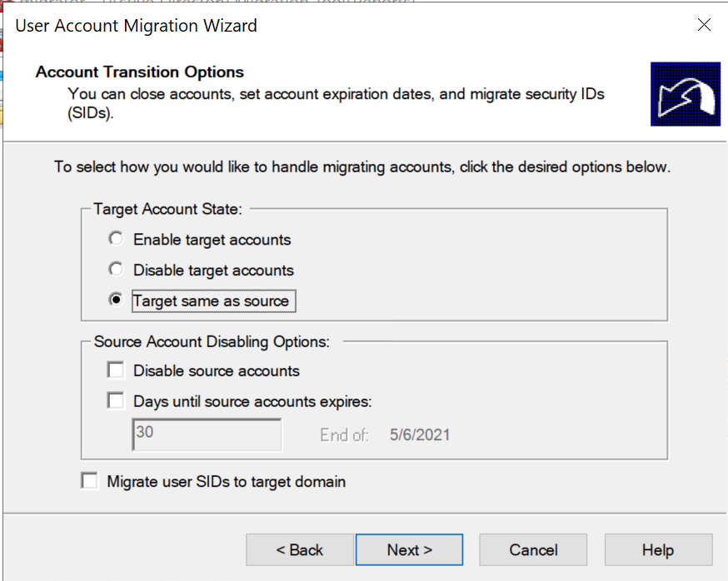Choose Target same as source radio button
Screen dimensions: 728x581
(116, 300)
